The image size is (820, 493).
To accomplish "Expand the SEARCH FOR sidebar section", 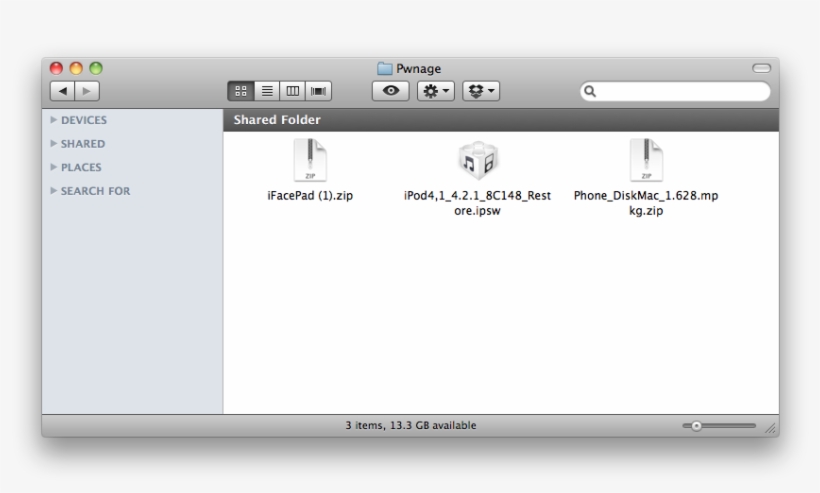I will pyautogui.click(x=53, y=190).
